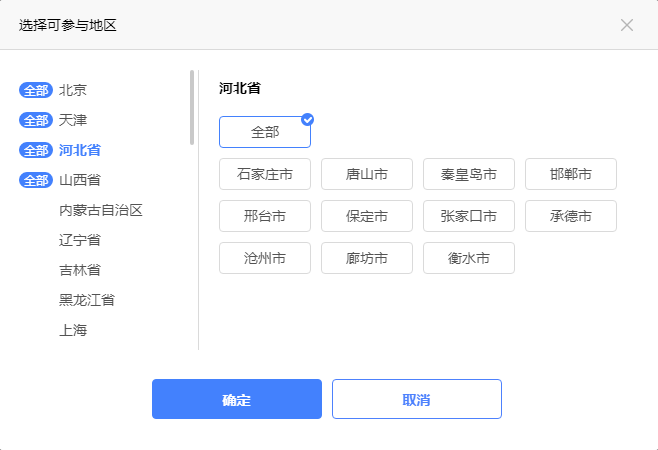Choose the 衡水市 option

coord(469,258)
